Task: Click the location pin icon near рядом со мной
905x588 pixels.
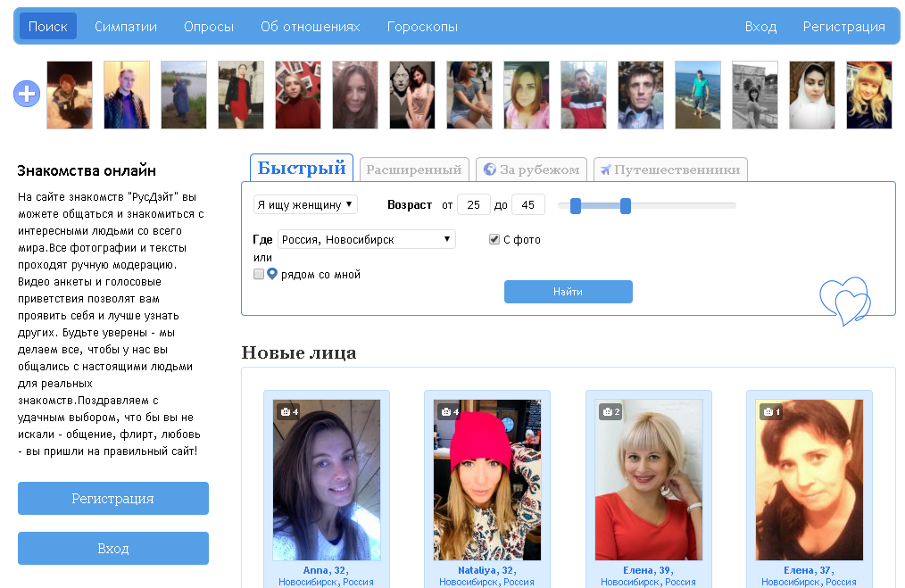Action: click(x=272, y=275)
